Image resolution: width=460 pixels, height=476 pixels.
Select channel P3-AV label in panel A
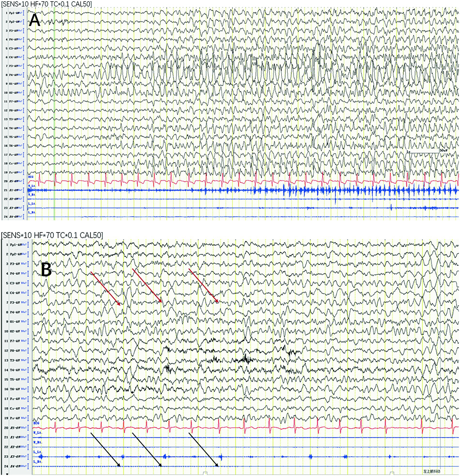pyautogui.click(x=14, y=66)
